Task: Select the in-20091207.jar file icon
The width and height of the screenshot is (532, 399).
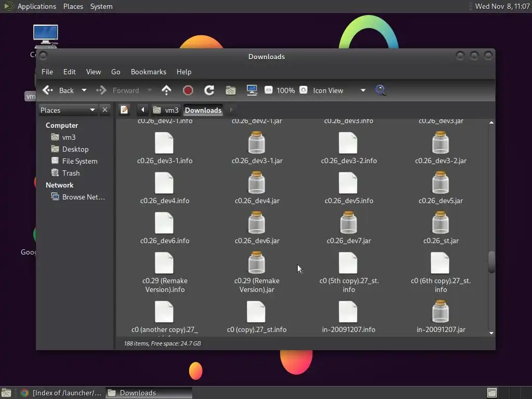Action: pos(441,312)
